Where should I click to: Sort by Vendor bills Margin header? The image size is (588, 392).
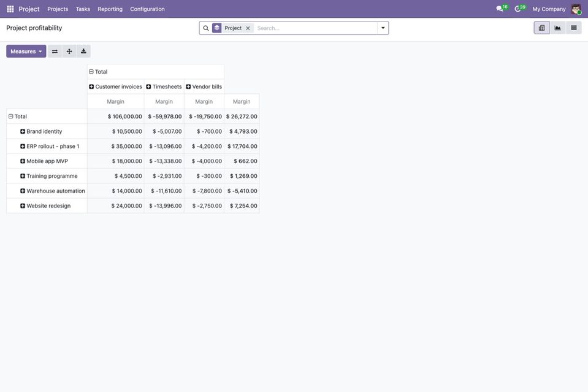coord(204,102)
